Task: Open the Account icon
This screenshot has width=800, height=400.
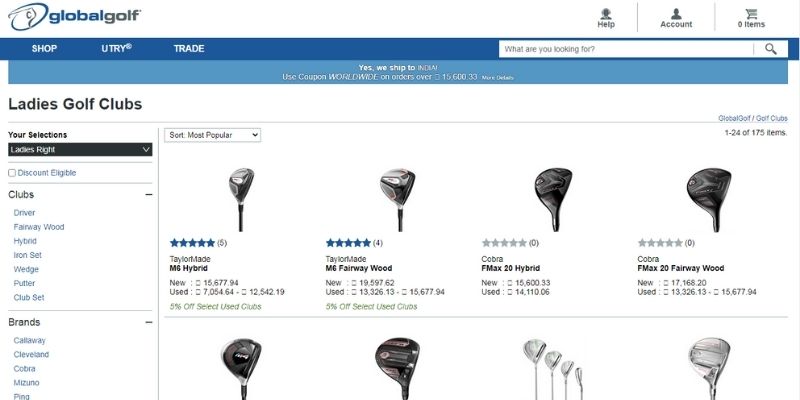Action: coord(676,14)
